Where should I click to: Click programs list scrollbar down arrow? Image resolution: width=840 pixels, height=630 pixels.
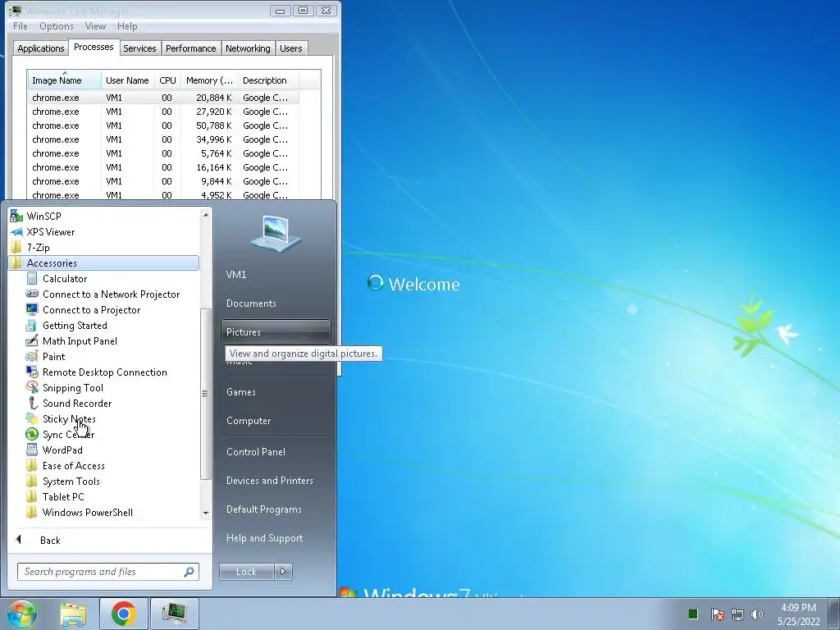tap(206, 514)
